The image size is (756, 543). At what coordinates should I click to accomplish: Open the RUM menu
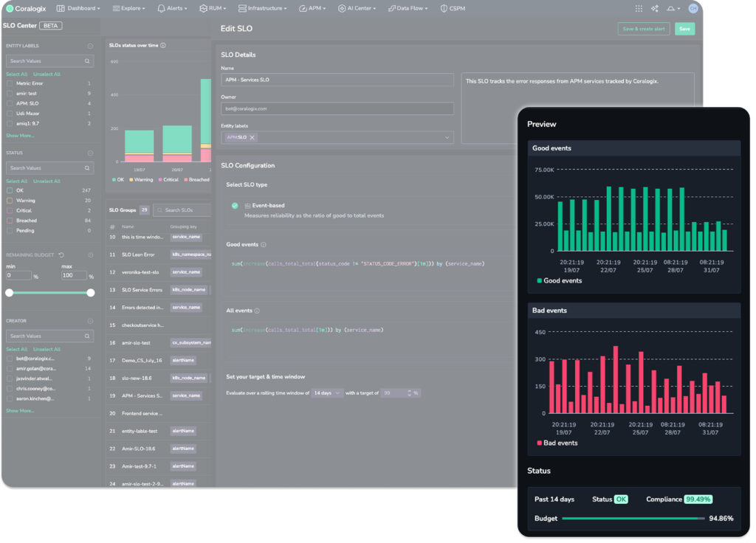click(213, 8)
